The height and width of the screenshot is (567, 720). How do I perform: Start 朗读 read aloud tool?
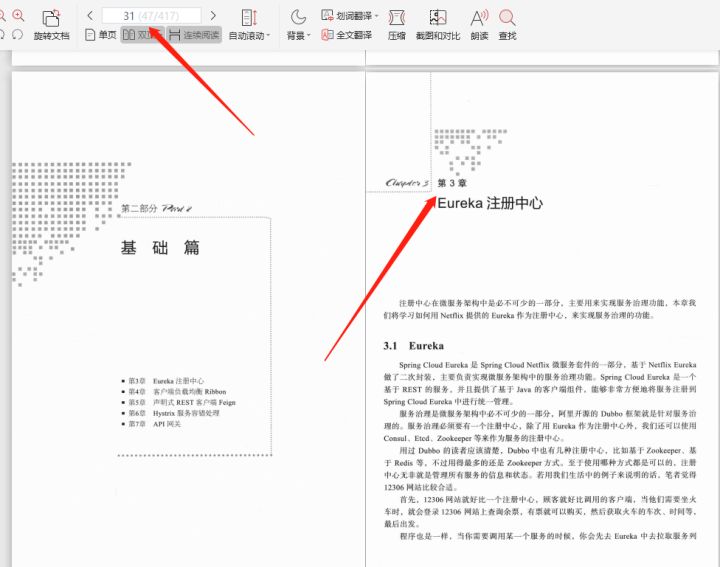[479, 25]
